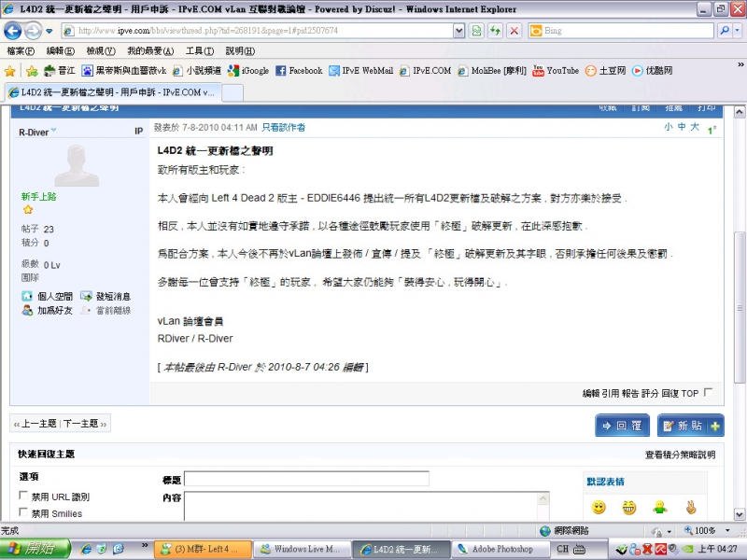Screen dimensions: 747x560
Task: Expand the address bar history dropdown
Action: pos(458,31)
